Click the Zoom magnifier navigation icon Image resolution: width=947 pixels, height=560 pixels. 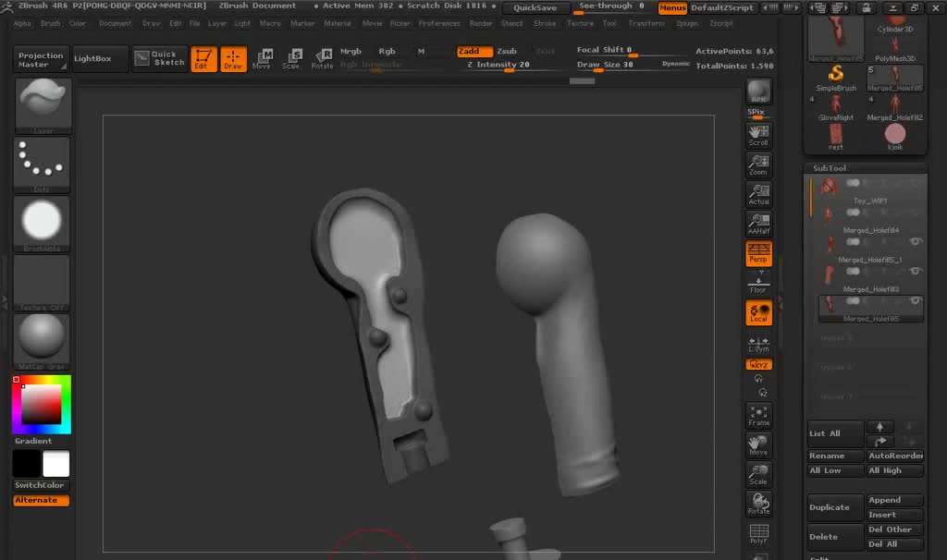click(758, 164)
